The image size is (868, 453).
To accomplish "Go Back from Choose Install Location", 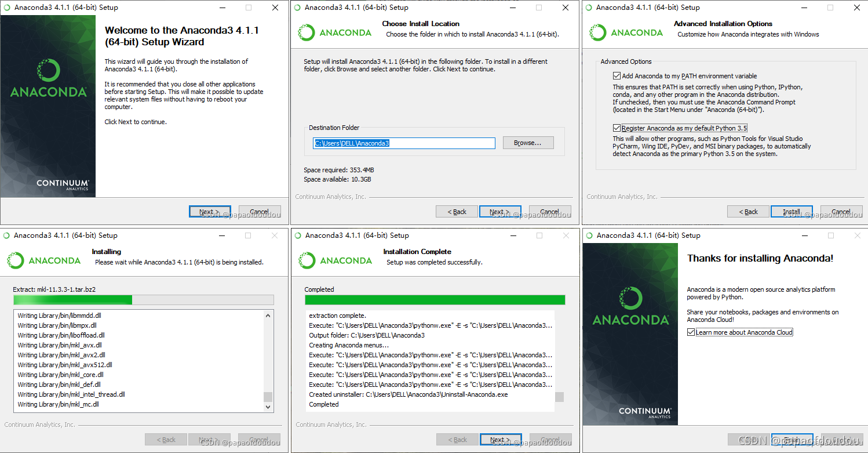I will point(457,212).
